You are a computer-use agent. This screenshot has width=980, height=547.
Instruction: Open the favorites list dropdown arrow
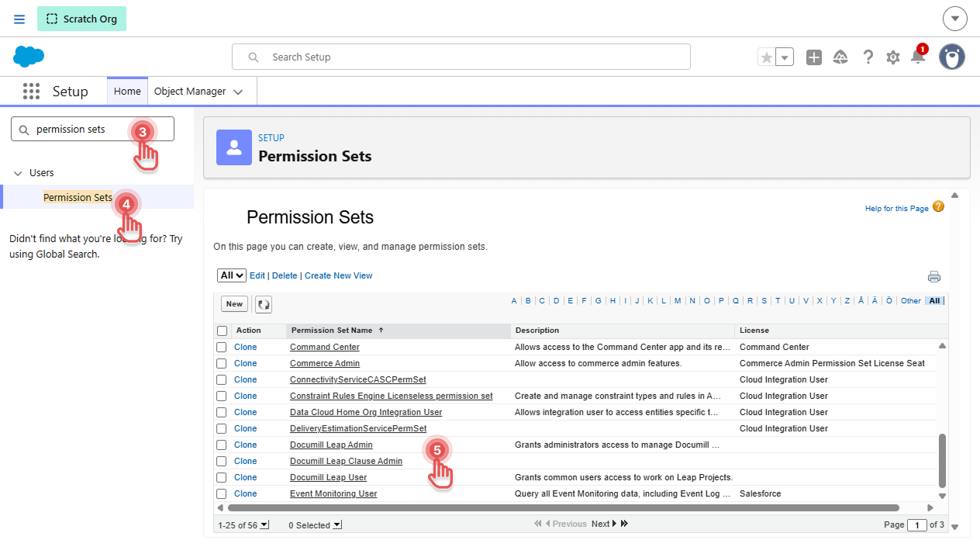click(x=785, y=57)
